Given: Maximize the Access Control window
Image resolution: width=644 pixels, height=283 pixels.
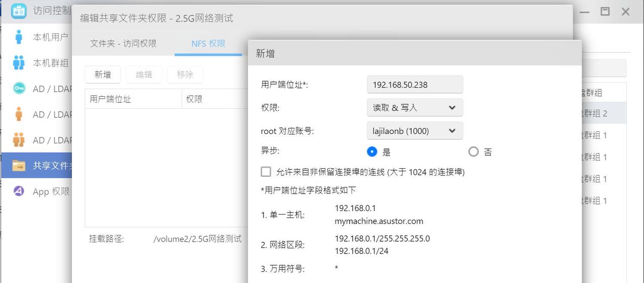Looking at the screenshot, I should tap(605, 11).
